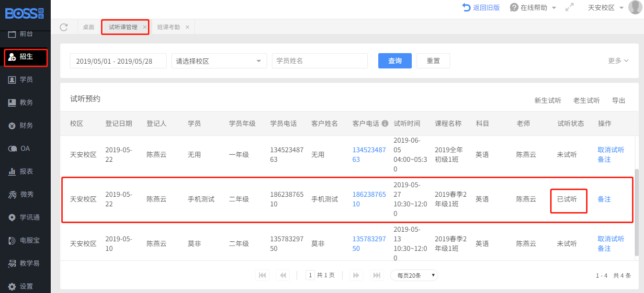
Task: Click 备注 in 无用 row
Action: pos(604,159)
